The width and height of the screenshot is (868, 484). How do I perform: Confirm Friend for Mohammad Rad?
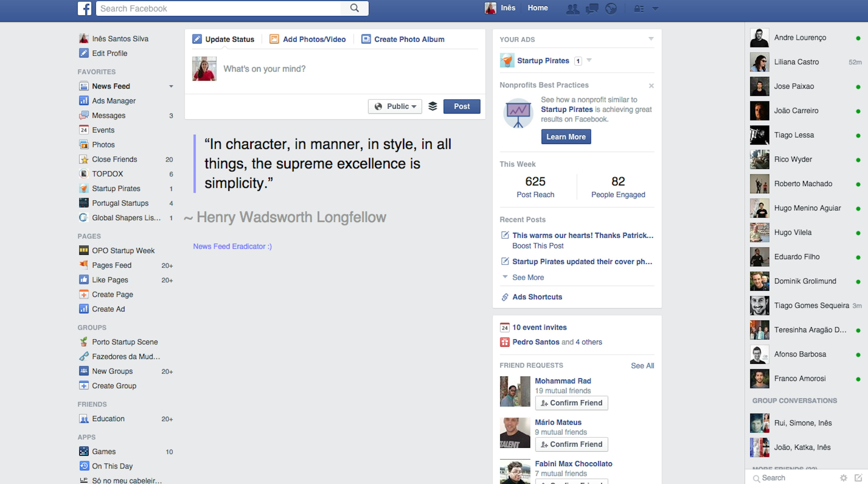tap(571, 403)
